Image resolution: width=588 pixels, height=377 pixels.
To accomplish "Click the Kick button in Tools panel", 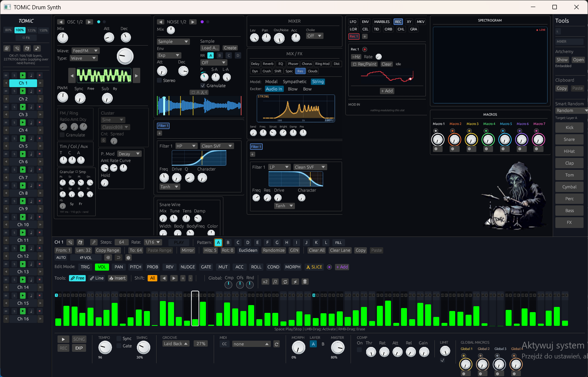I will pos(569,128).
